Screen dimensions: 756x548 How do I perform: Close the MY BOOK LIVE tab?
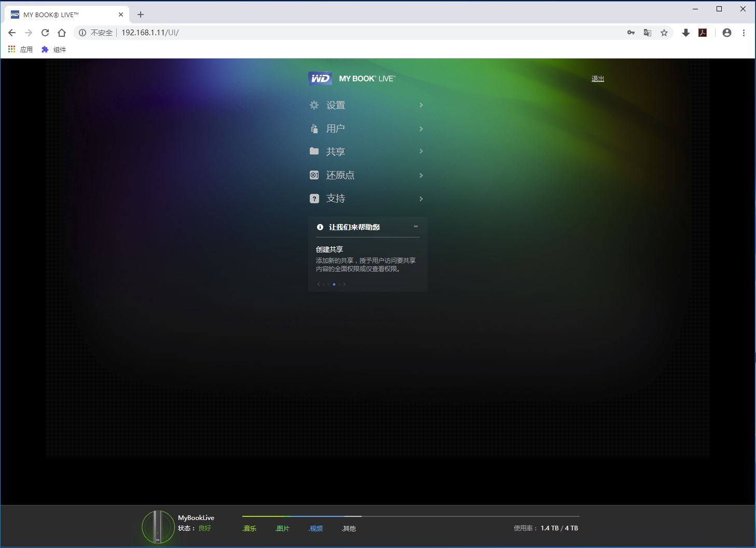pyautogui.click(x=121, y=15)
